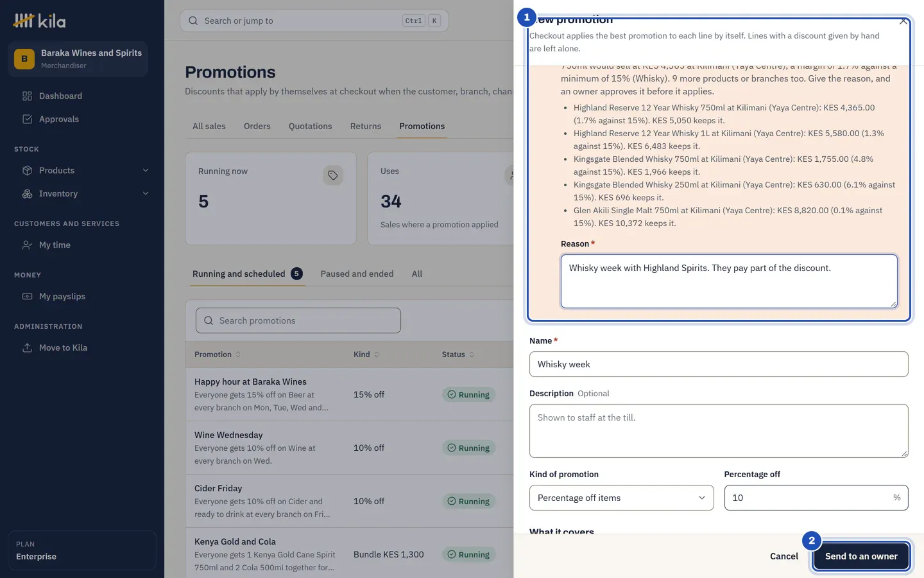Select the Paused and ended tab
This screenshot has width=924, height=578.
357,274
